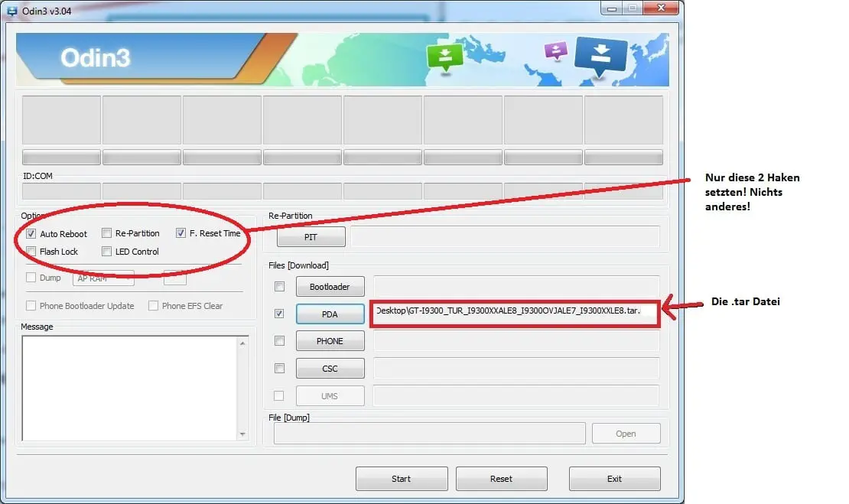
Task: Click the File Dump path field
Action: tap(430, 434)
